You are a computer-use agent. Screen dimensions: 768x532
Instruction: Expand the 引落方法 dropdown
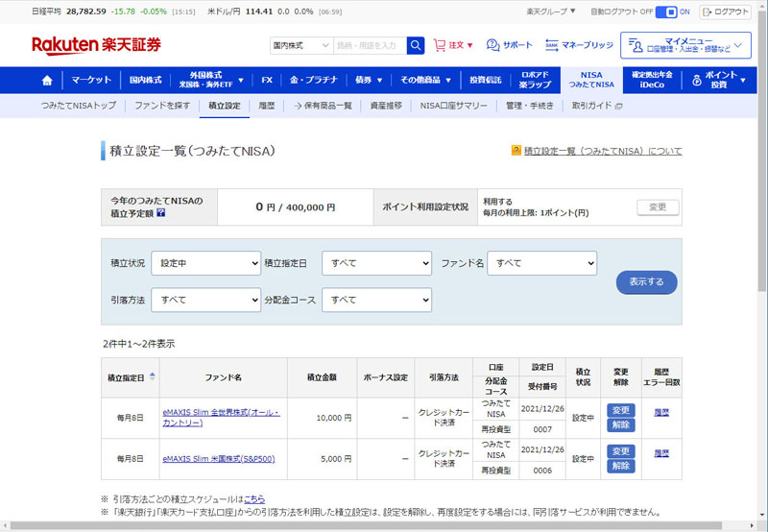[x=205, y=301]
